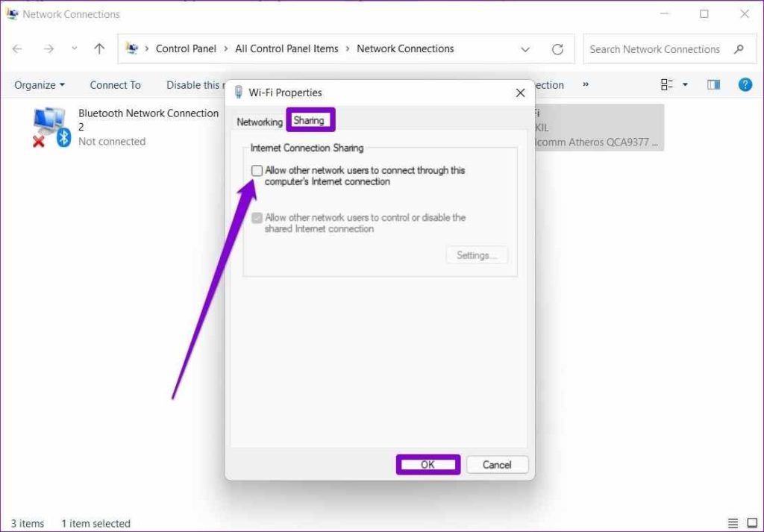This screenshot has width=764, height=532.
Task: Open All Control Panel Items breadcrumb
Action: [x=286, y=48]
